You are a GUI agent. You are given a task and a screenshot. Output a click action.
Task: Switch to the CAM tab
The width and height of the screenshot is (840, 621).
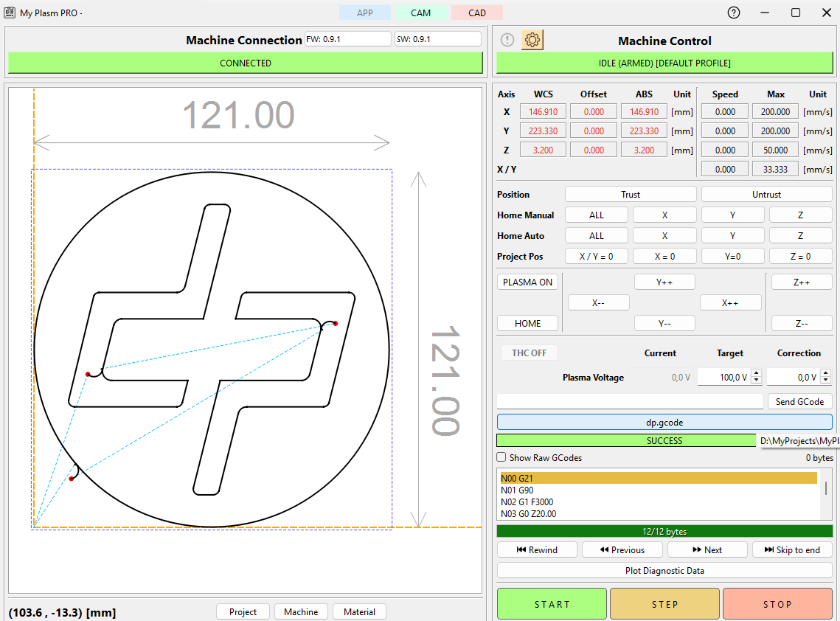coord(421,13)
